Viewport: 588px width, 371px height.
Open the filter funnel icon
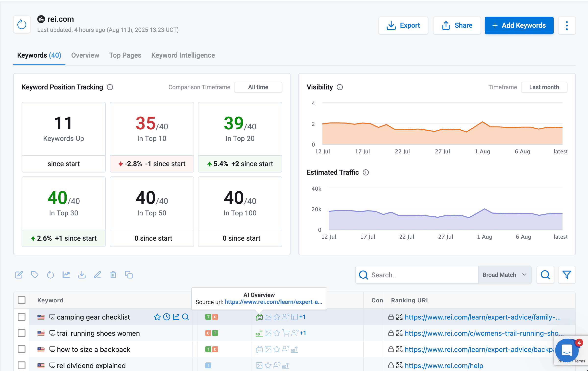pos(567,275)
